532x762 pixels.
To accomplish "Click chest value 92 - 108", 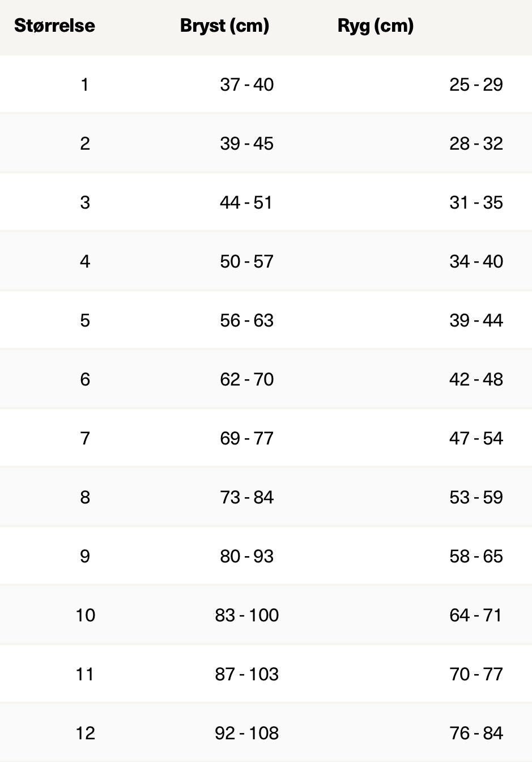I will [x=246, y=733].
